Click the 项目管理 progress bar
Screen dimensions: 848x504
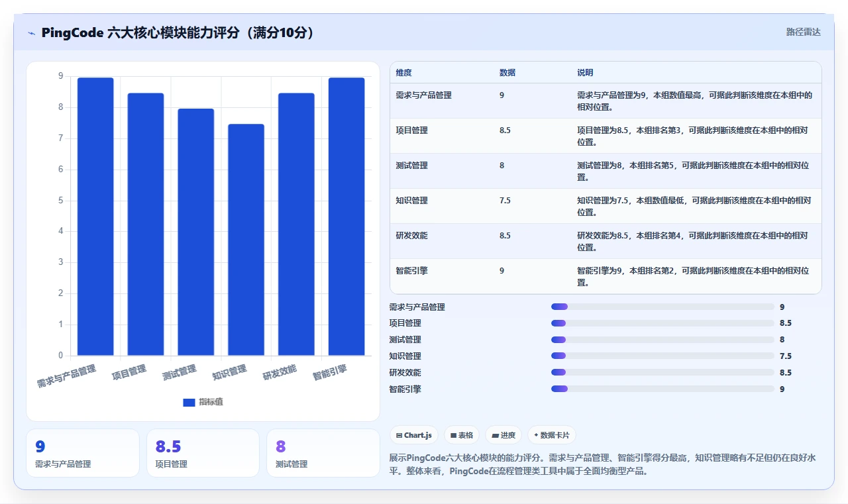[662, 323]
